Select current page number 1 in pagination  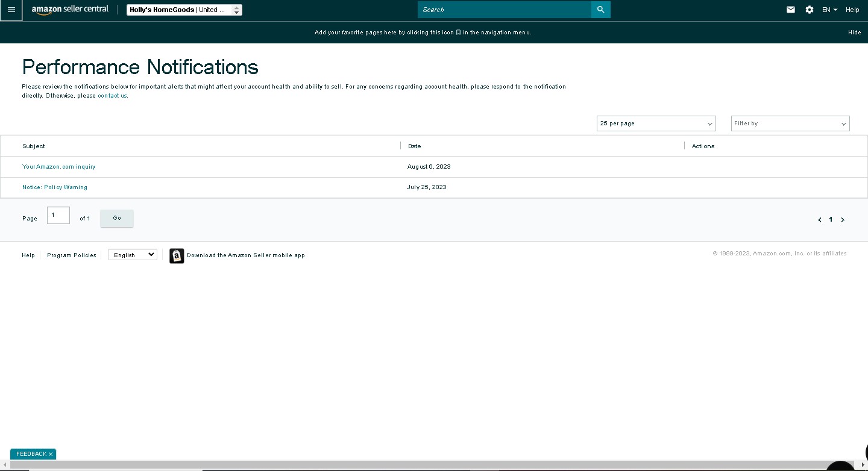[x=831, y=220]
